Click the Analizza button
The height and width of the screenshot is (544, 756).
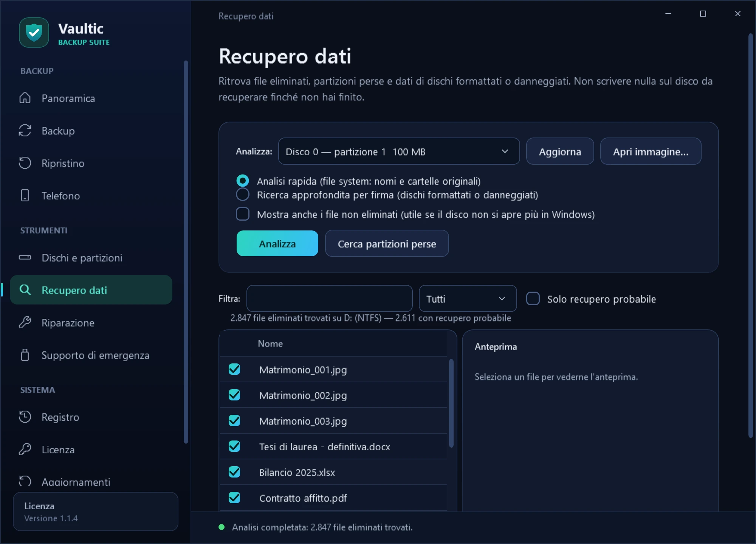click(x=277, y=243)
